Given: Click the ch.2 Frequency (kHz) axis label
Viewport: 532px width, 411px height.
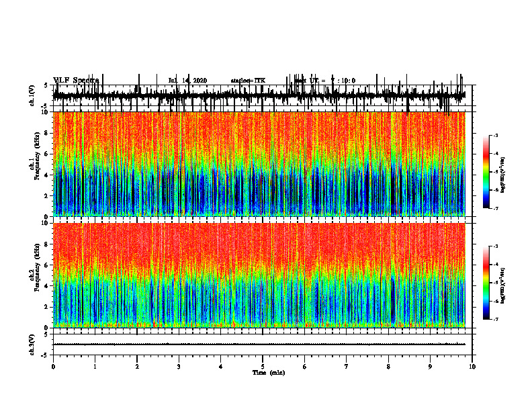Looking at the screenshot, I should [35, 267].
